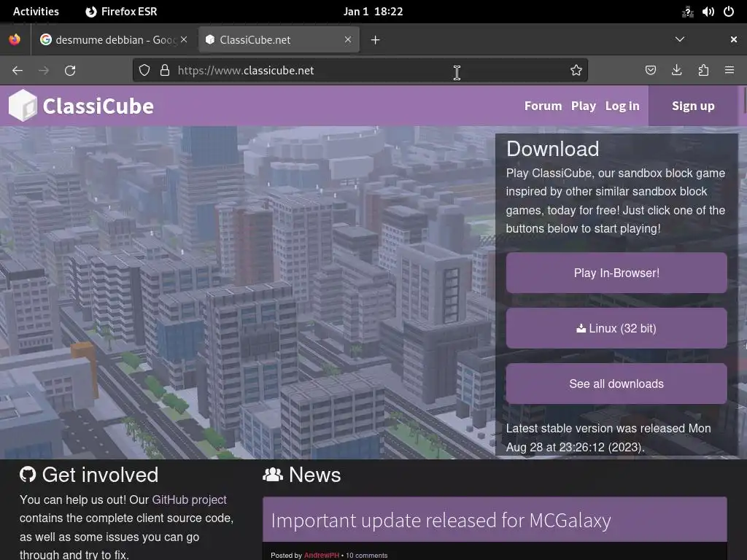Click the ClassiCube cube logo icon

click(x=23, y=105)
